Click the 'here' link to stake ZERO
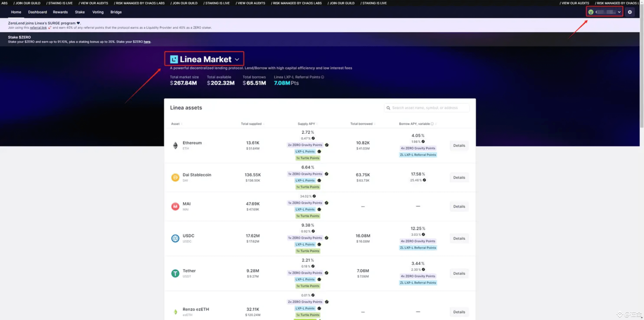Screen dimensions: 644x320 147,42
